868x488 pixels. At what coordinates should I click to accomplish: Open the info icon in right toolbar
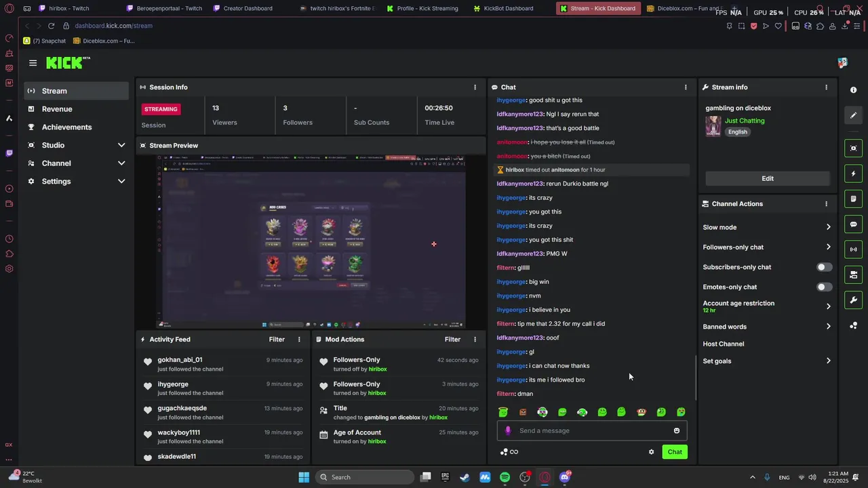(x=853, y=90)
